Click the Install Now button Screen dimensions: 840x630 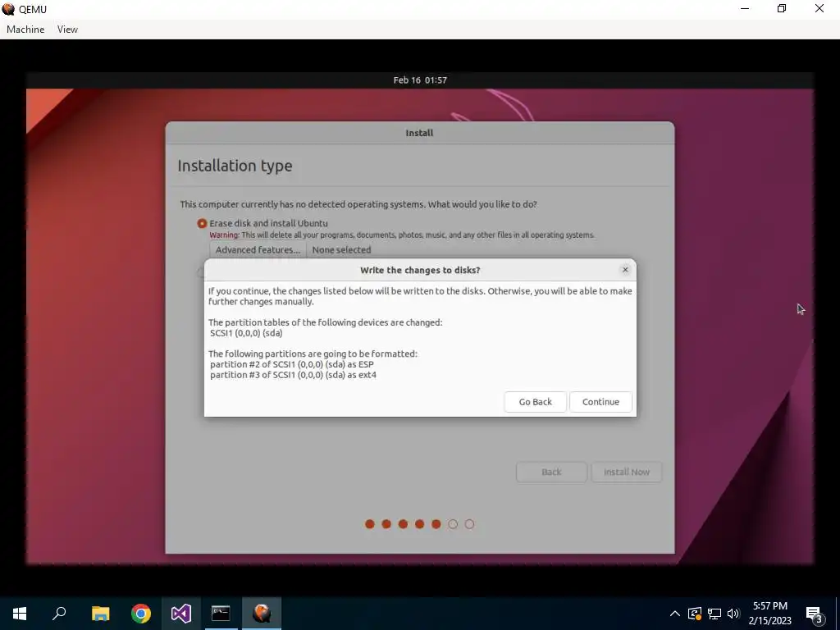[626, 472]
